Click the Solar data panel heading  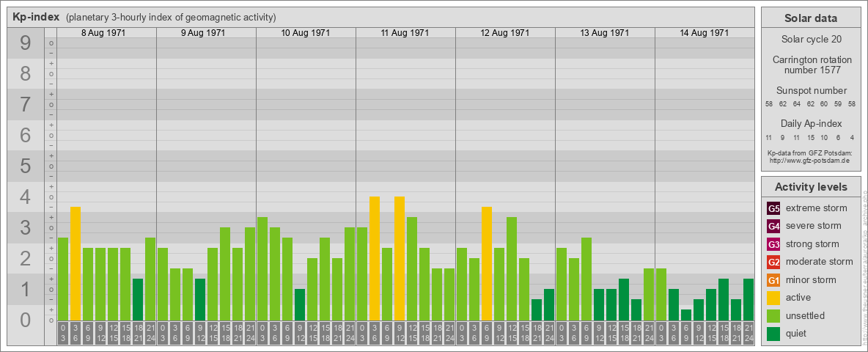[811, 18]
